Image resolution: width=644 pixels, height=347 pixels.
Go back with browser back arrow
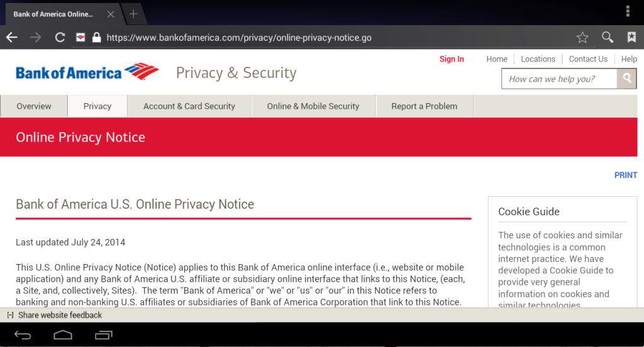pyautogui.click(x=12, y=38)
